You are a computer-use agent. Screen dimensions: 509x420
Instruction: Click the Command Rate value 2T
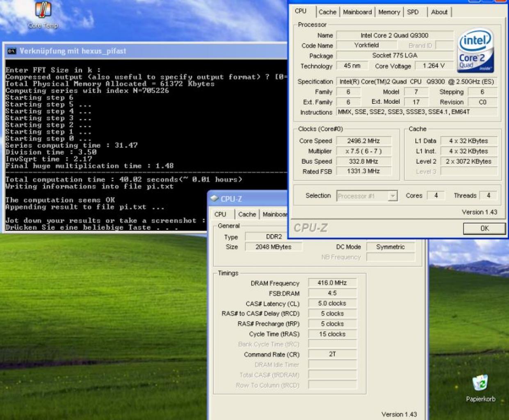[332, 354]
